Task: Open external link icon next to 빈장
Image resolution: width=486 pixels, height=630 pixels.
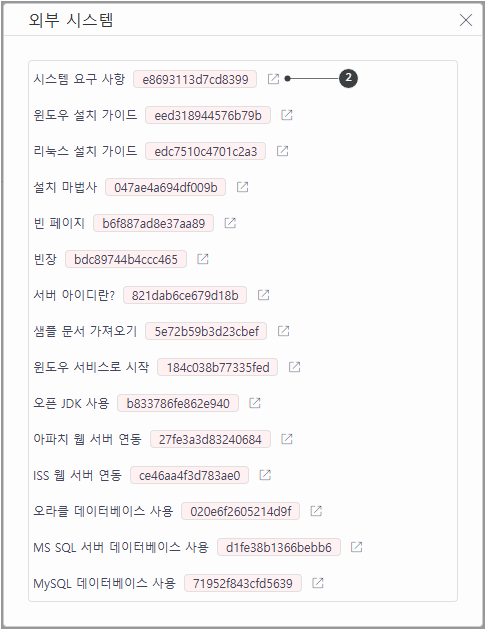Action: tap(203, 259)
